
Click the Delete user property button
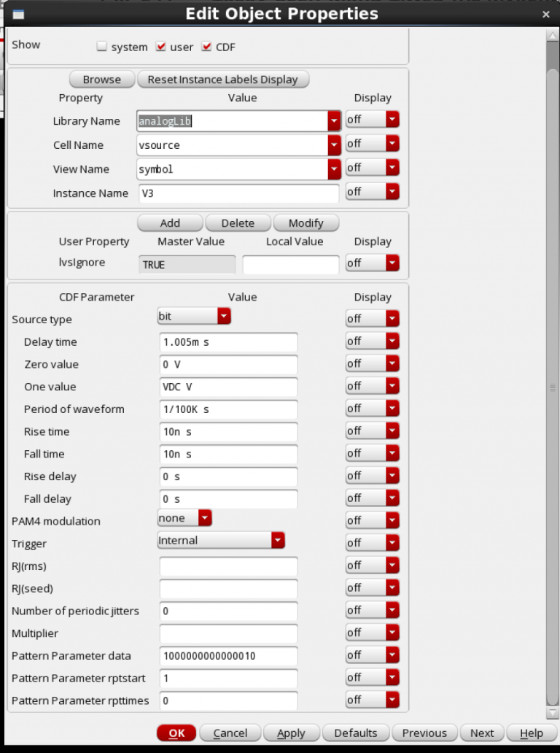pyautogui.click(x=238, y=223)
